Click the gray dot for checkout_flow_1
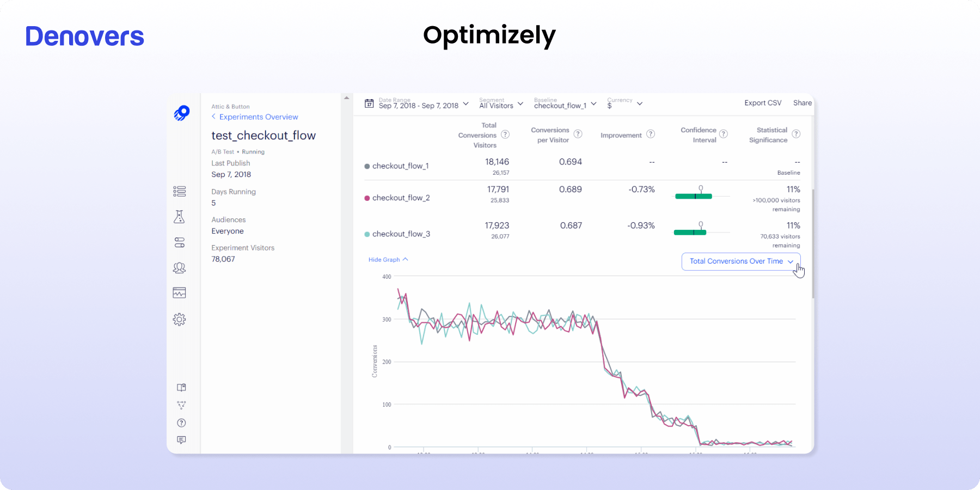The image size is (980, 490). click(367, 166)
